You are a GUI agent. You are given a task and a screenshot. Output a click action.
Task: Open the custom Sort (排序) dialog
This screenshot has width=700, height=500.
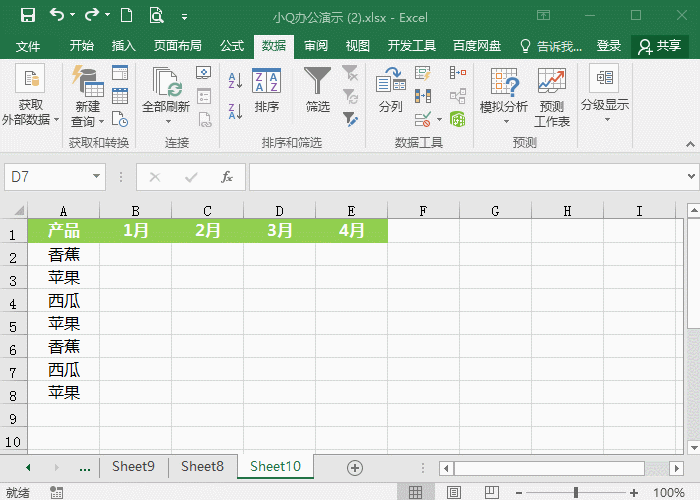(267, 90)
